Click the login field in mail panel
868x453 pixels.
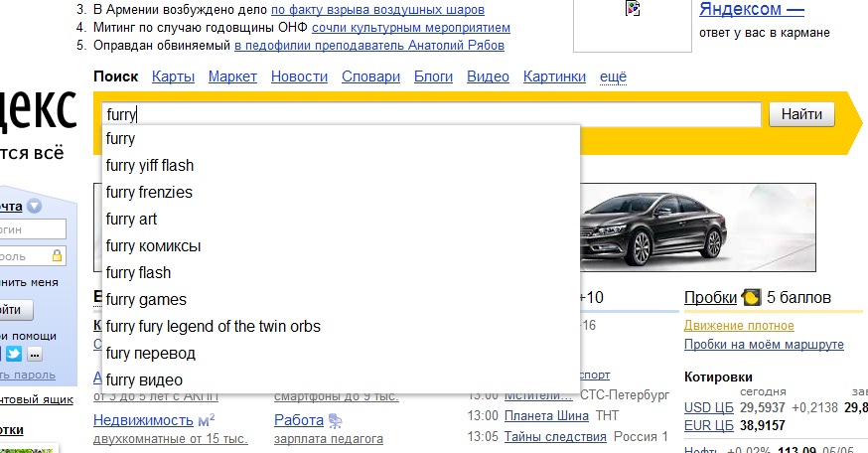(32, 229)
